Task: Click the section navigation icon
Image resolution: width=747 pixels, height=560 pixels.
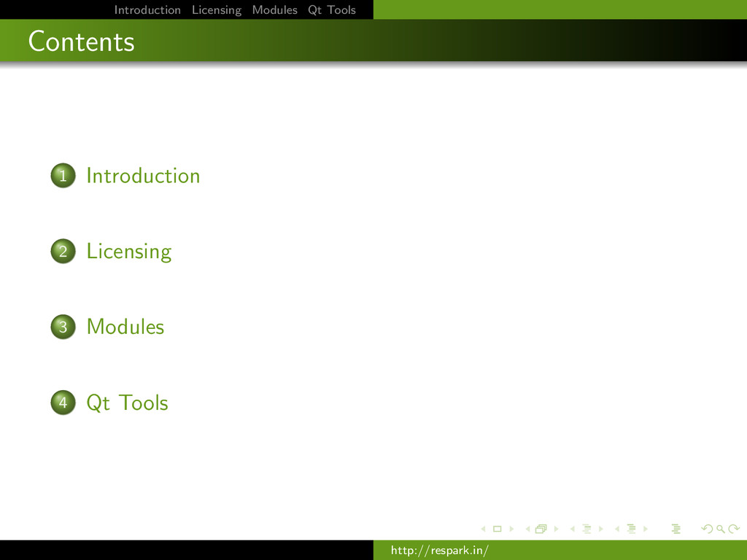Action: coord(632,529)
